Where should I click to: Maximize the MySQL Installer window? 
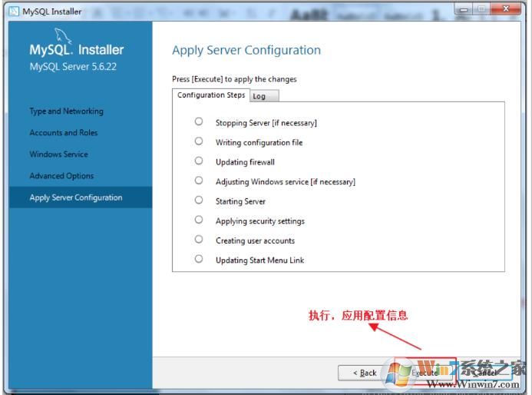(481, 9)
